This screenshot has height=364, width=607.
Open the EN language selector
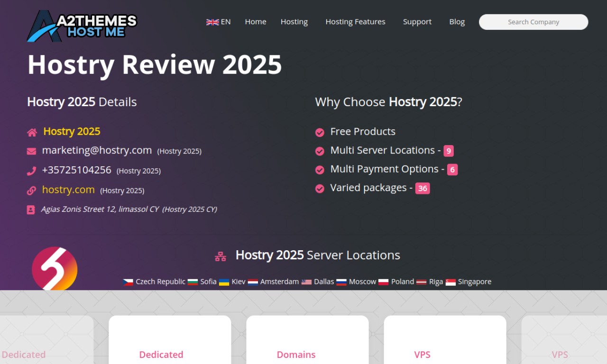point(219,22)
